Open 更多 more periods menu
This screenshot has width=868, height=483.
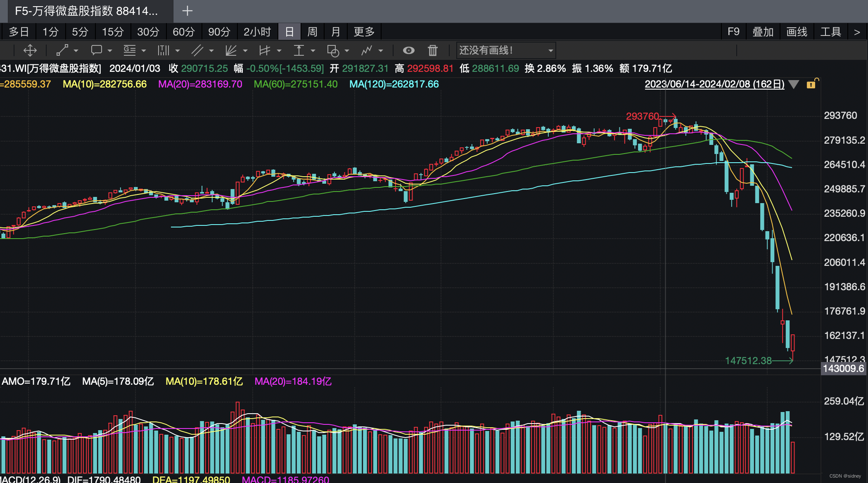click(364, 32)
